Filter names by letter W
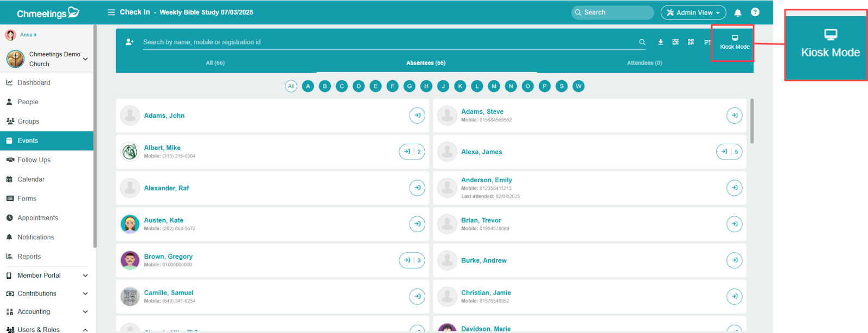The width and height of the screenshot is (868, 333). tap(578, 86)
